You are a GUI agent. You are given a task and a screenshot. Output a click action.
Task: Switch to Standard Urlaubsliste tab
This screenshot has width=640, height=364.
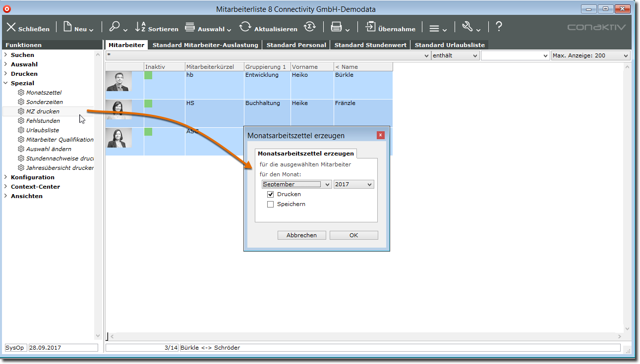(x=450, y=45)
